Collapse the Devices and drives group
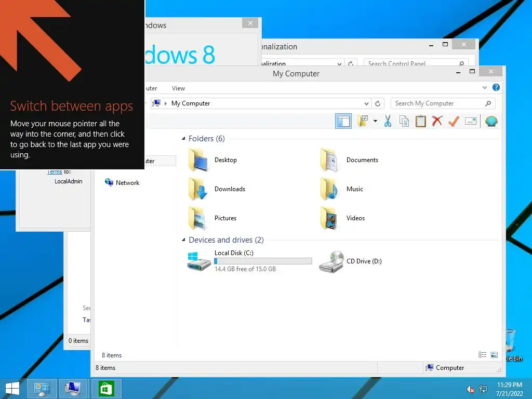This screenshot has height=399, width=532. pos(183,240)
